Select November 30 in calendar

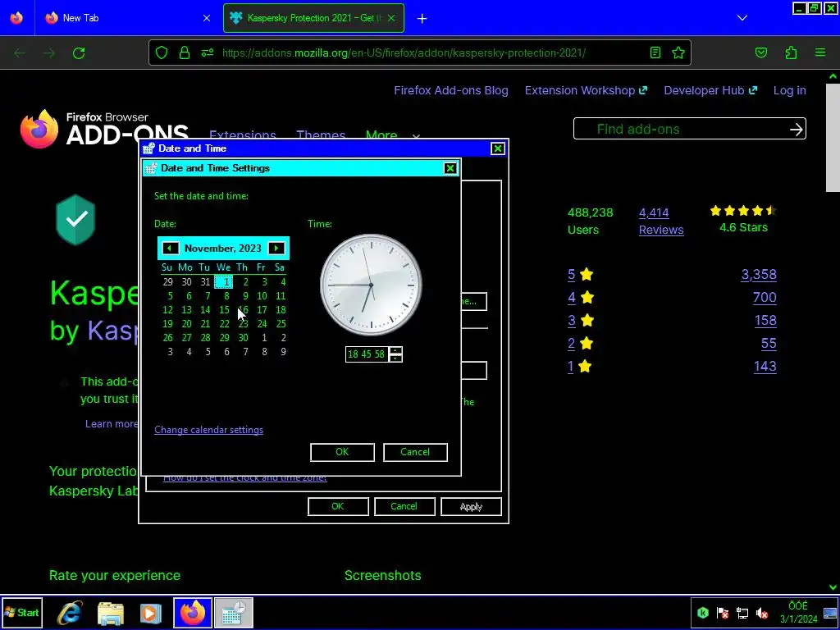coord(243,337)
